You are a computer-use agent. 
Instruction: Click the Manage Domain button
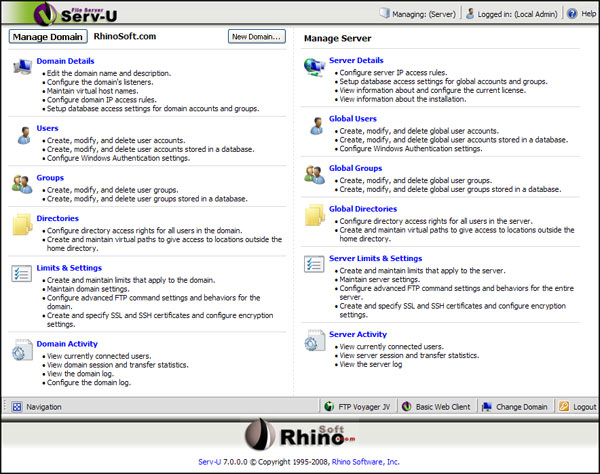tap(48, 37)
